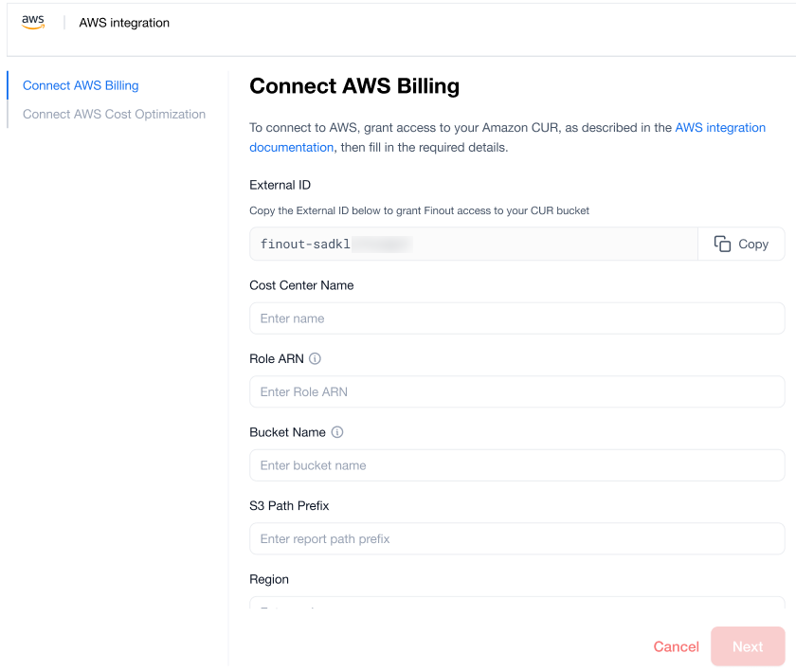Open the AWS integration documentation link
This screenshot has width=796, height=672.
720,128
